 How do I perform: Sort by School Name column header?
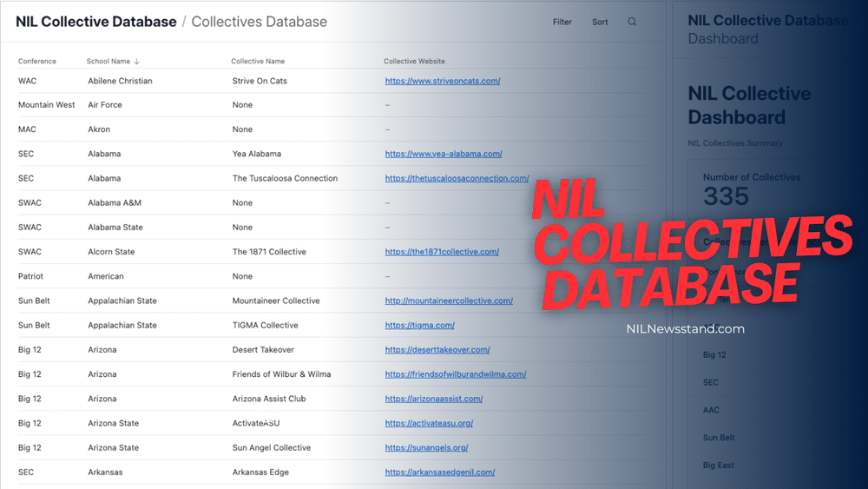(113, 62)
